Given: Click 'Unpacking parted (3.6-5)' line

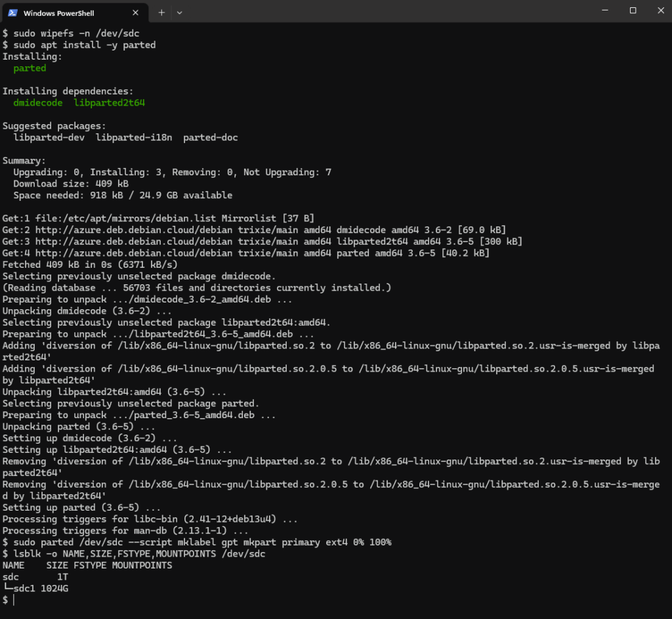Looking at the screenshot, I should coord(79,427).
